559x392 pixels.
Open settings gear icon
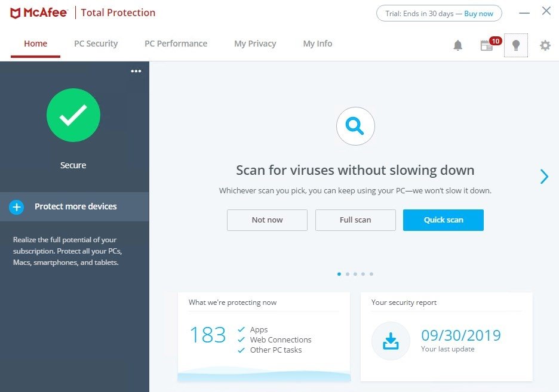click(x=545, y=45)
